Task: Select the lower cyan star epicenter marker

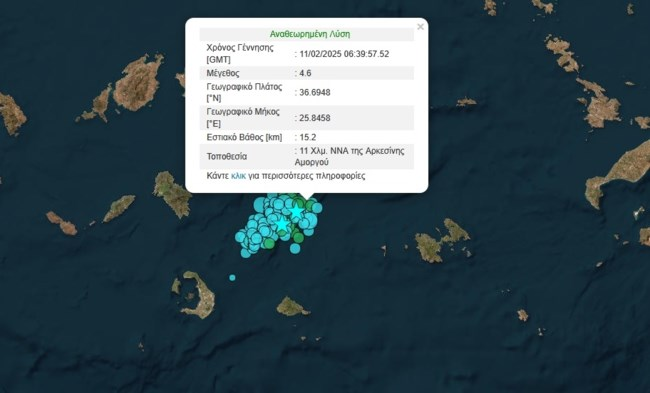Action: [282, 224]
